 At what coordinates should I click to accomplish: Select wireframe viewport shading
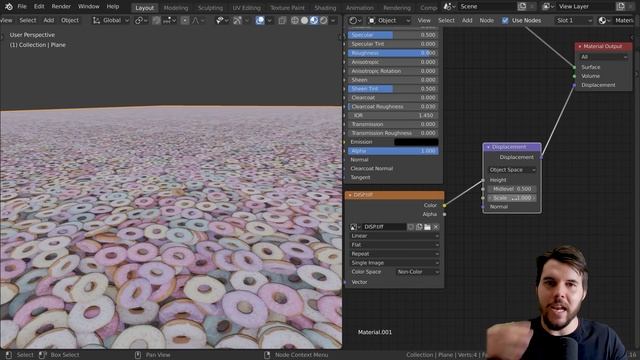pyautogui.click(x=294, y=20)
